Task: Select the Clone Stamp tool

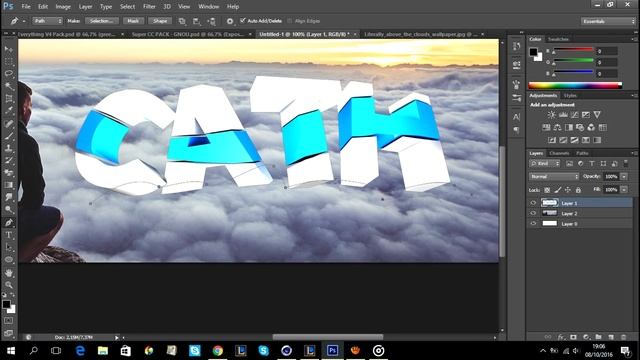Action: coord(9,148)
